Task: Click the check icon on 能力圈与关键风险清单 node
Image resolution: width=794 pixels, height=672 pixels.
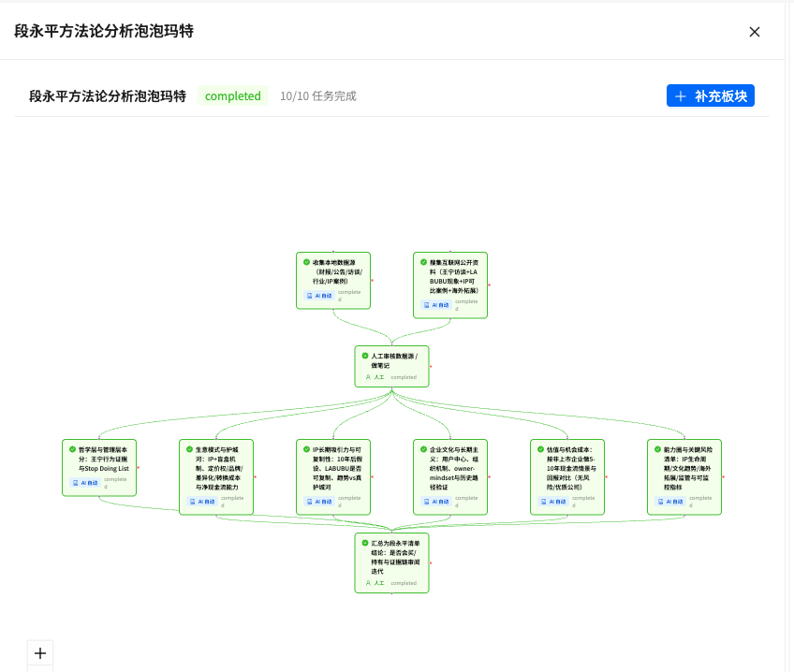Action: (x=658, y=449)
